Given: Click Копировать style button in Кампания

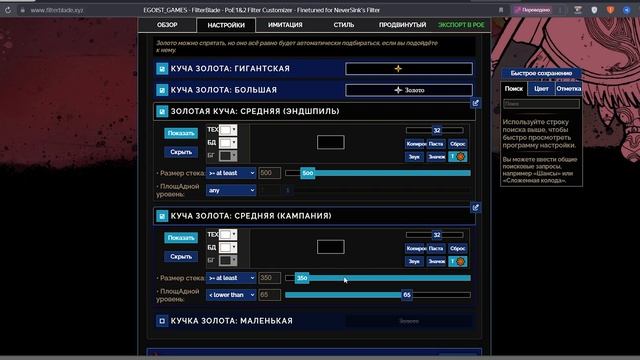Looking at the screenshot, I should point(415,248).
